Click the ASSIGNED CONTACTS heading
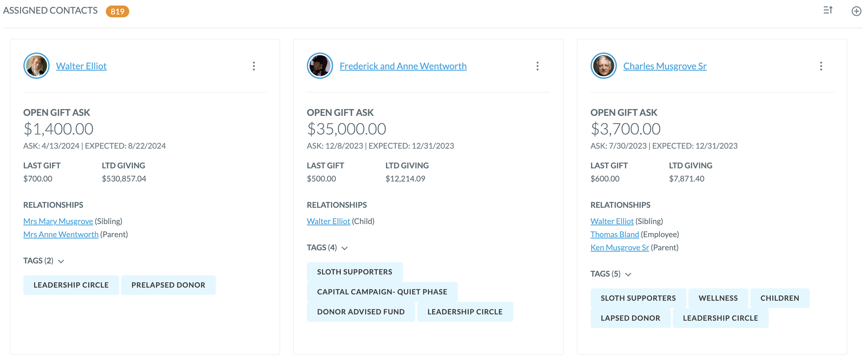Screen dimensions: 868x363 pyautogui.click(x=50, y=11)
